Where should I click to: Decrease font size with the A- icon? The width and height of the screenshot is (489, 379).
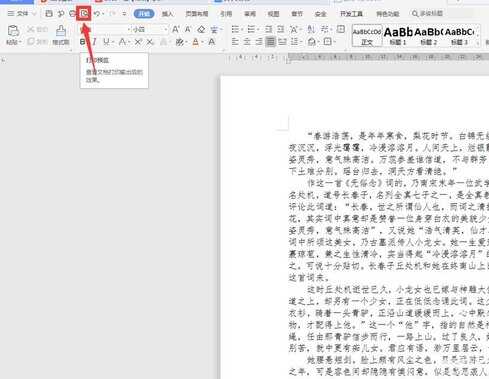click(188, 30)
